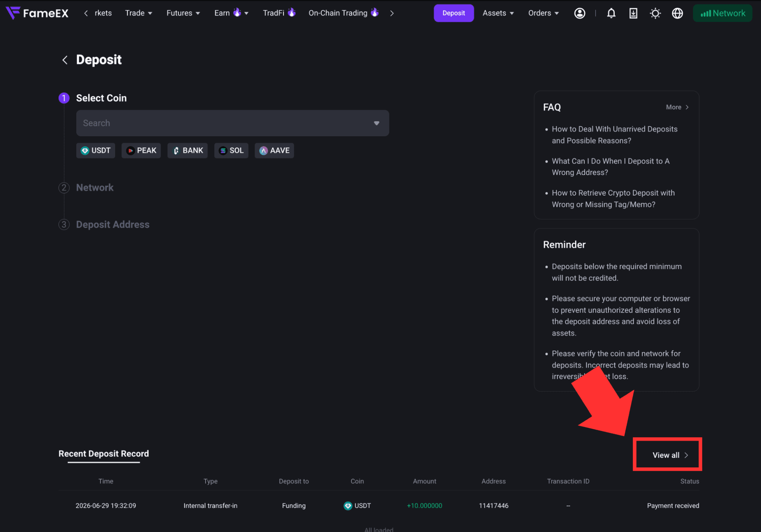Click into the coin Search field
The width and height of the screenshot is (761, 532).
[233, 123]
